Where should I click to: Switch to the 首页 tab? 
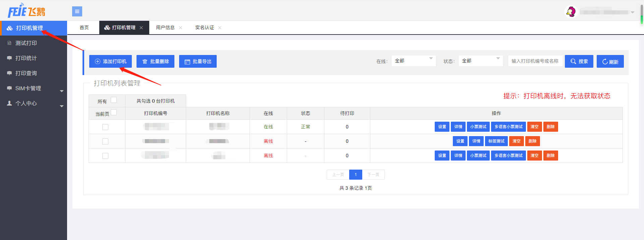[x=84, y=28]
